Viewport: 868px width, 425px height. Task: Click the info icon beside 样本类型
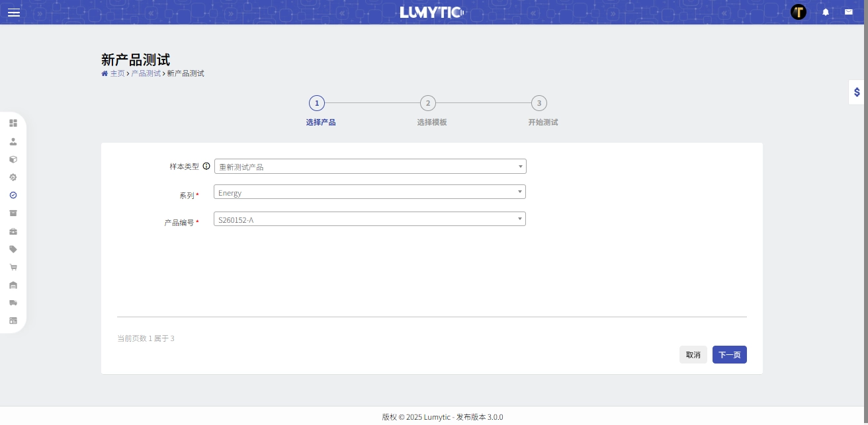[x=206, y=167]
